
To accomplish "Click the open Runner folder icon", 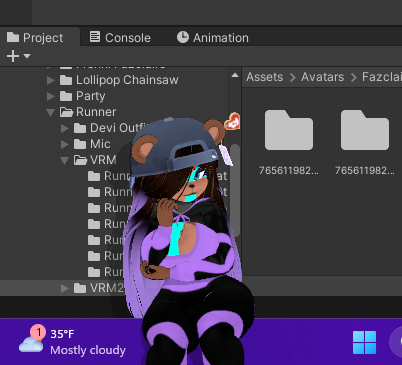I will click(66, 112).
